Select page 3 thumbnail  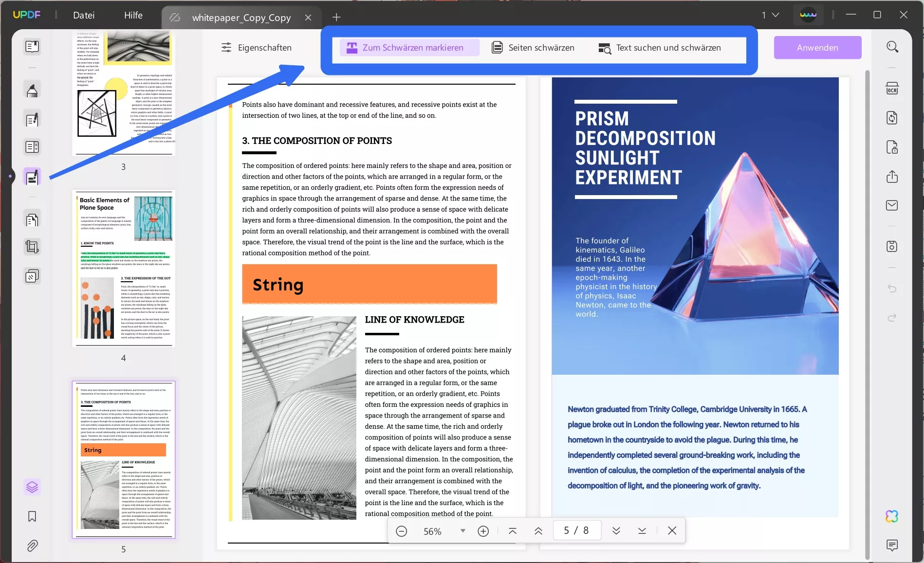click(x=124, y=93)
